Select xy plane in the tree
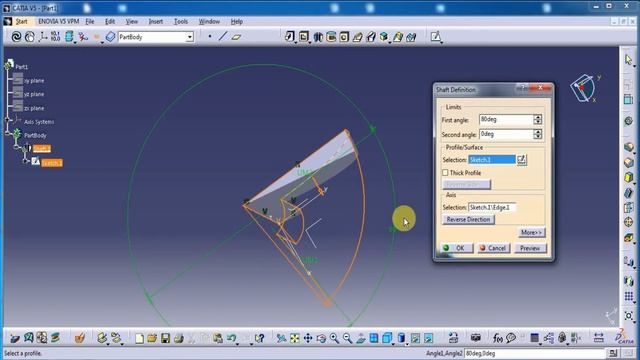 click(34, 81)
